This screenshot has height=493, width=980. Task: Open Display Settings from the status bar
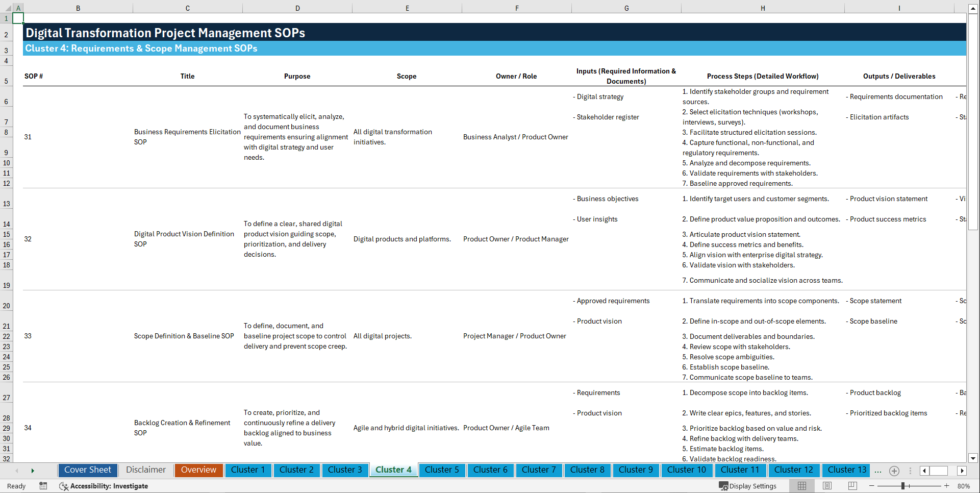click(748, 486)
